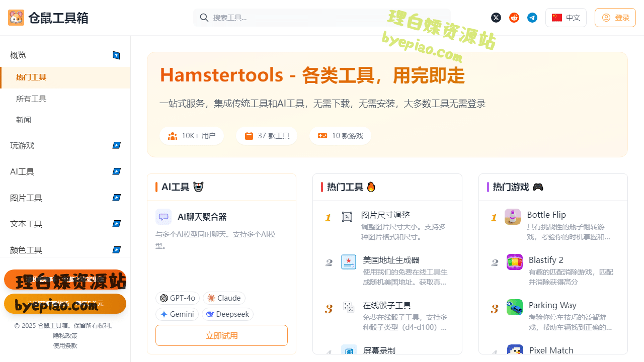Click the hamster logo icon
Image resolution: width=644 pixels, height=362 pixels.
click(16, 18)
